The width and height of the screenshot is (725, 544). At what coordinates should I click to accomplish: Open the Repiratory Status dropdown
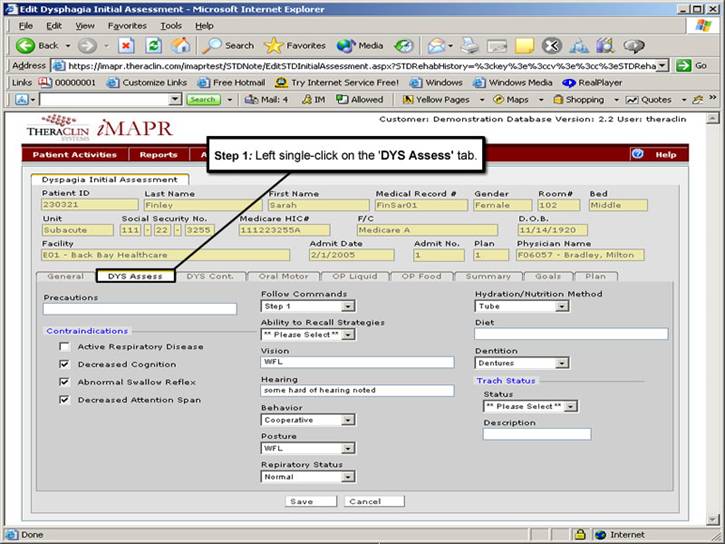coord(308,477)
